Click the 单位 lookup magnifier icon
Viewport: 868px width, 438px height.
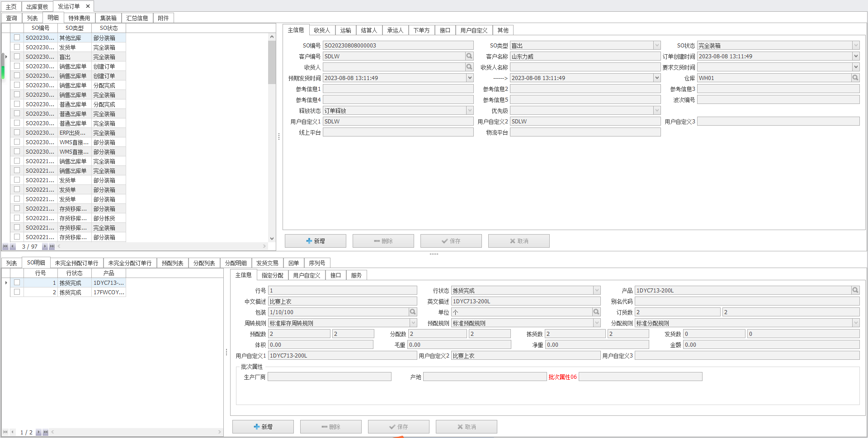596,312
